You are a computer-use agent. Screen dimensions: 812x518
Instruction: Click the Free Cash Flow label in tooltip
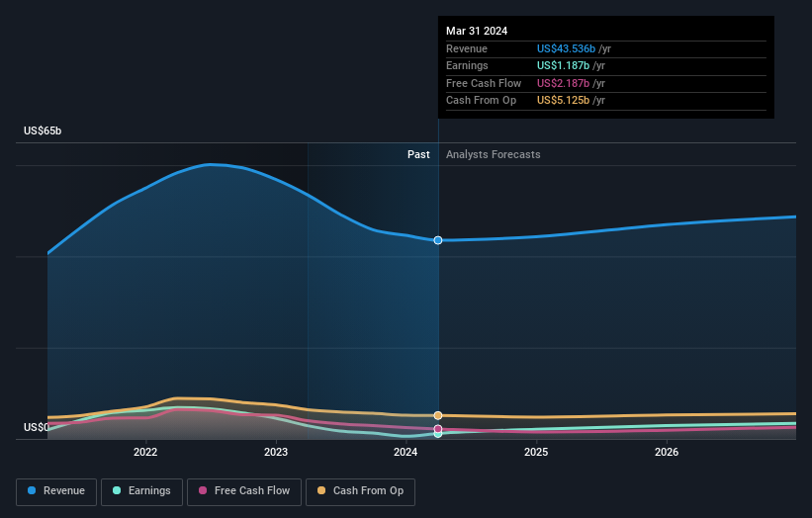pos(484,83)
